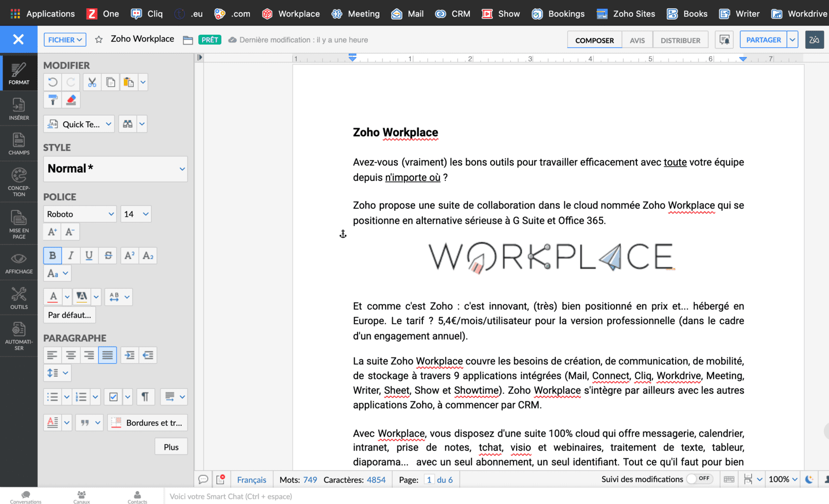Toggle left text alignment
The width and height of the screenshot is (829, 504).
(x=52, y=355)
